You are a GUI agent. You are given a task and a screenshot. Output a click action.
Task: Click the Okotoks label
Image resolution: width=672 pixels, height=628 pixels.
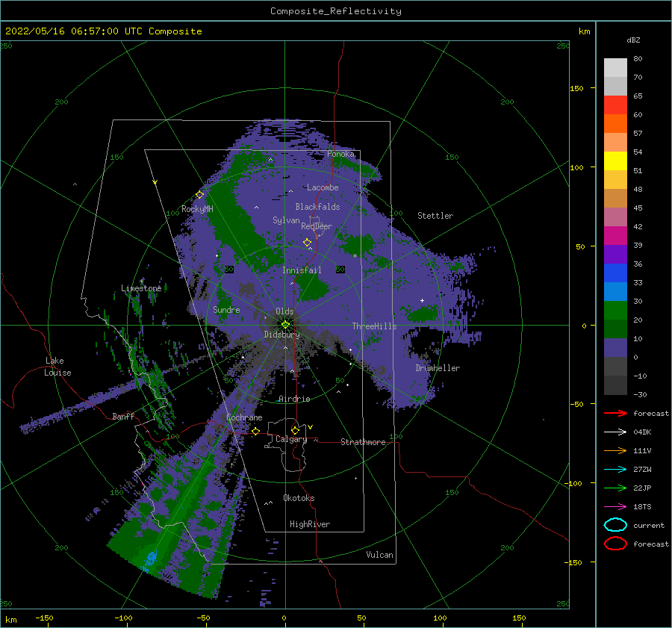coord(299,497)
